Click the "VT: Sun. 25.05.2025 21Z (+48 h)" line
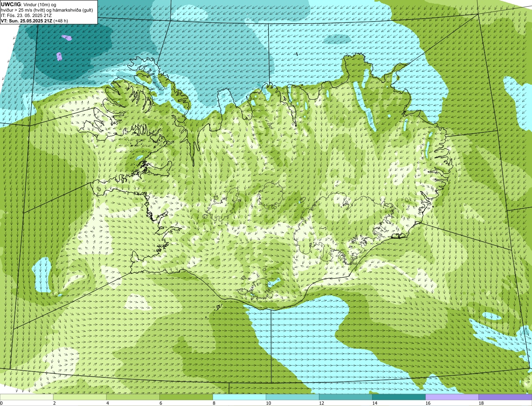This screenshot has height=406, width=532. tap(34, 20)
